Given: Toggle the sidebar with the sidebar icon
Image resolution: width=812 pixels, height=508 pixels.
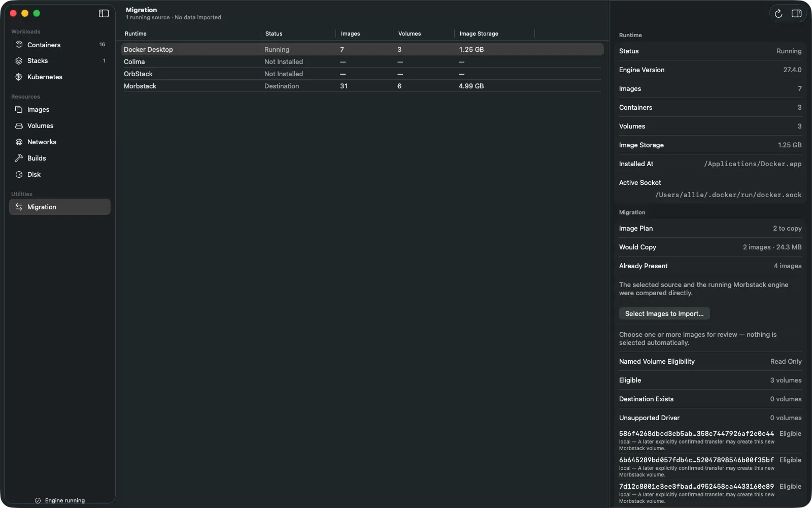Looking at the screenshot, I should point(104,14).
